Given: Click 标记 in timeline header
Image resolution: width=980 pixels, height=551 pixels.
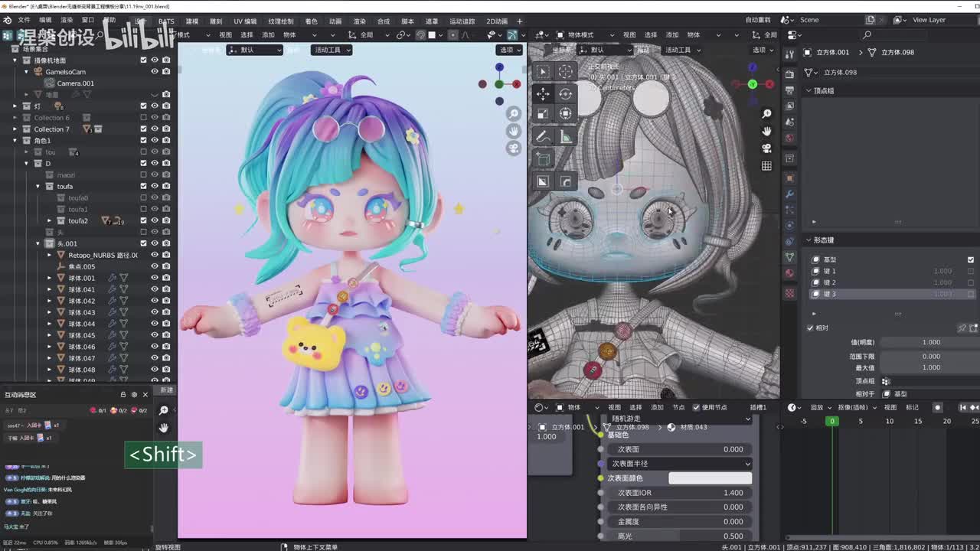Looking at the screenshot, I should 913,407.
